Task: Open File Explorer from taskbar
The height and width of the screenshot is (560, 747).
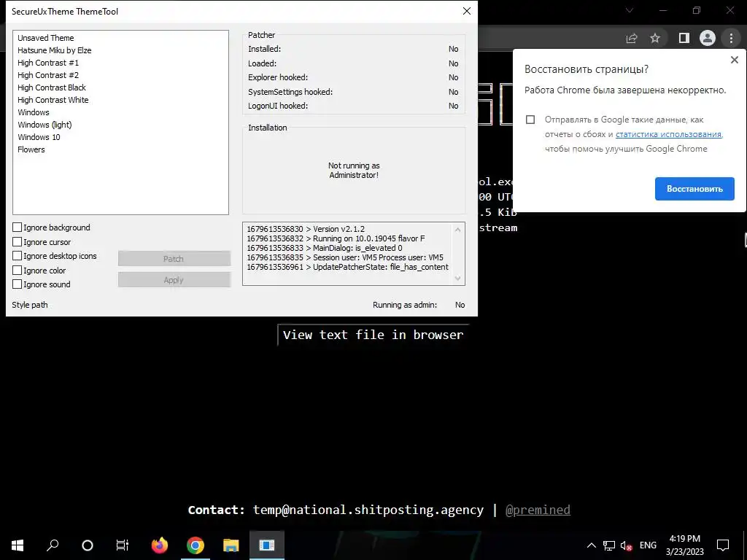Action: tap(231, 545)
